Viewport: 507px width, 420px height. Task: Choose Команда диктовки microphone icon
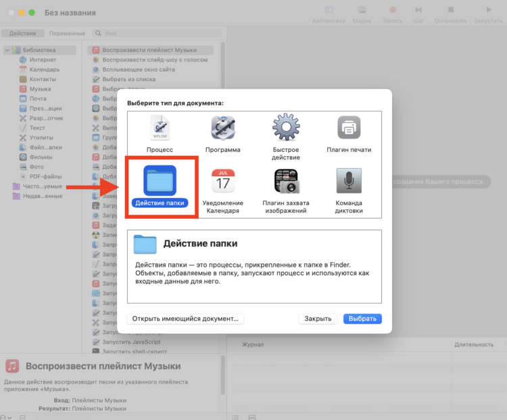349,180
